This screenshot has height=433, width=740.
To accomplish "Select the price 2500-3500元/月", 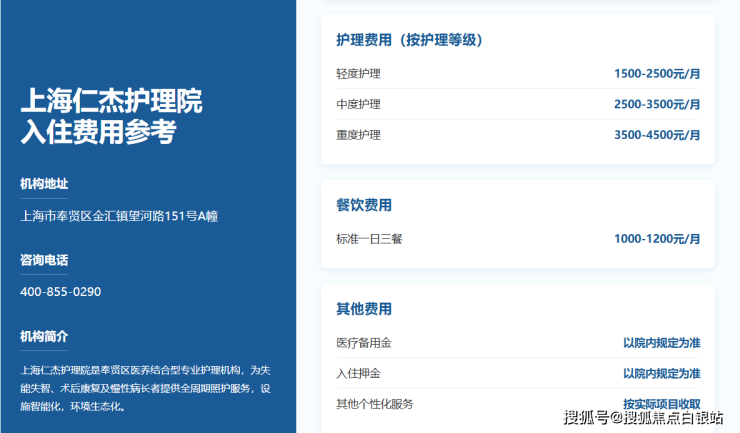I will click(x=657, y=104).
